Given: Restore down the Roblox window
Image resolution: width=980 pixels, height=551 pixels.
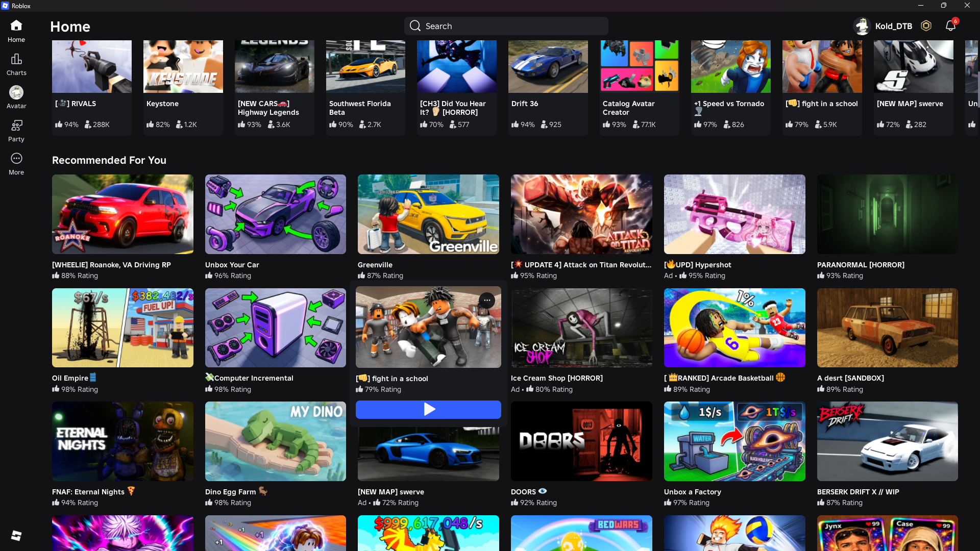Looking at the screenshot, I should [944, 6].
